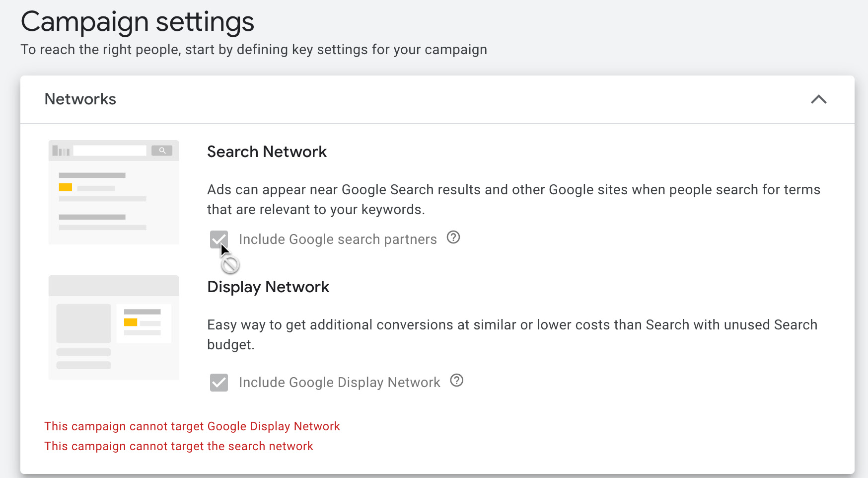Image resolution: width=868 pixels, height=478 pixels.
Task: Click the Include Google search partners label
Action: pos(338,239)
